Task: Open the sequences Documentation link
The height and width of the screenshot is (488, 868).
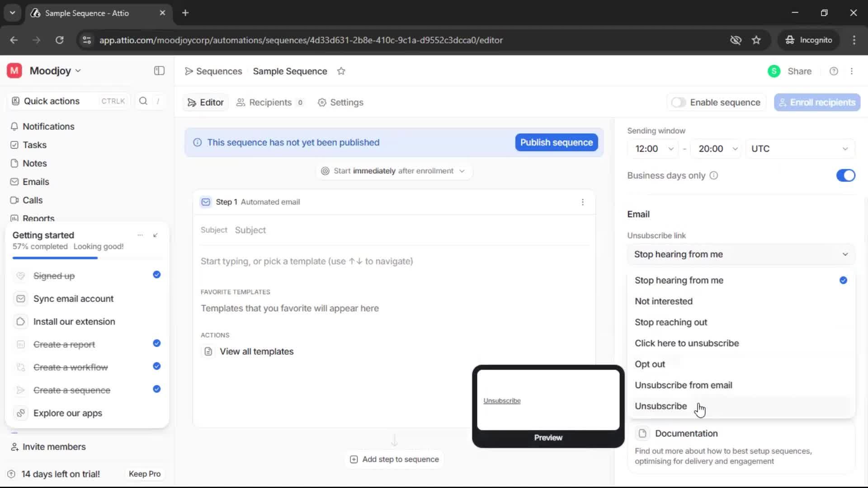Action: (687, 433)
